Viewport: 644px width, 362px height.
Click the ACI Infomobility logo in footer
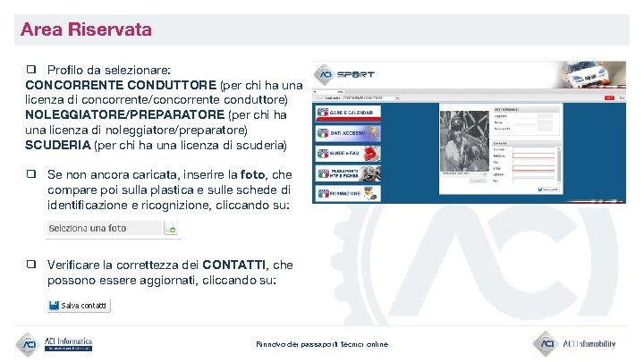(574, 344)
